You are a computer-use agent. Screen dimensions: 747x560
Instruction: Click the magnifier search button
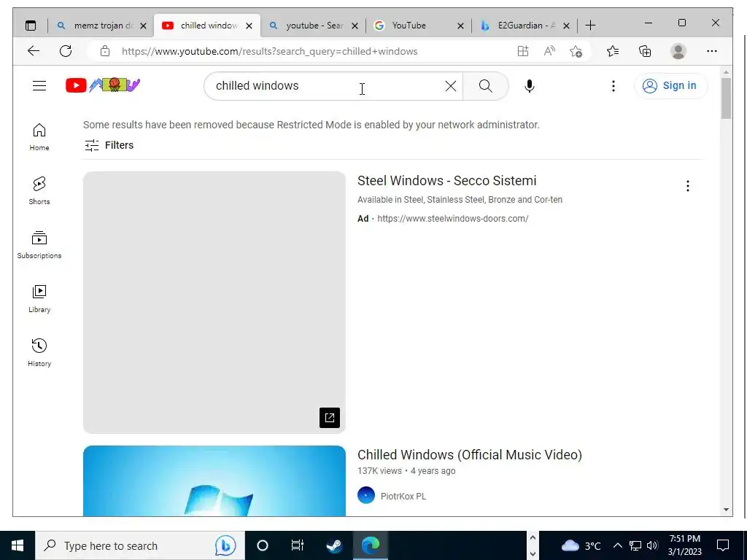485,86
